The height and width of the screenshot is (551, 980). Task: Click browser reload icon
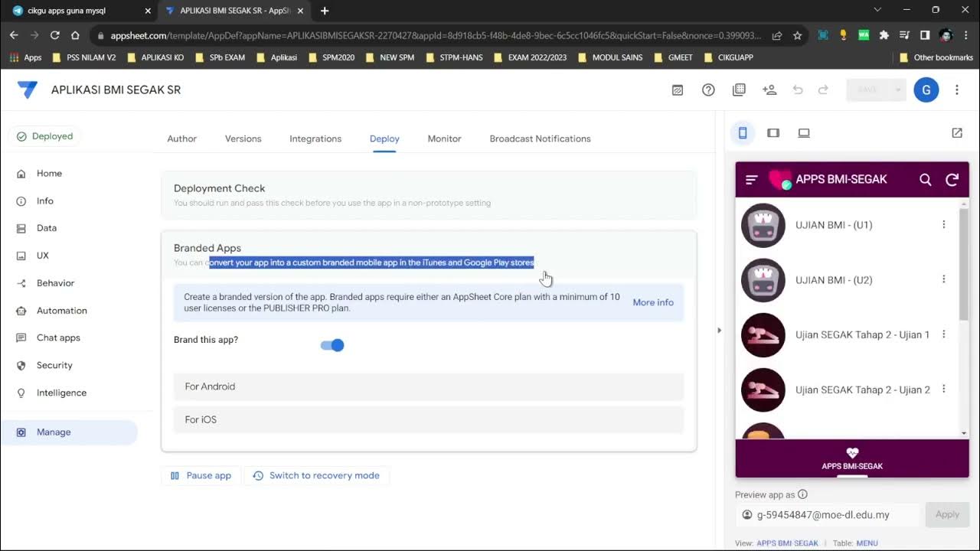point(54,35)
